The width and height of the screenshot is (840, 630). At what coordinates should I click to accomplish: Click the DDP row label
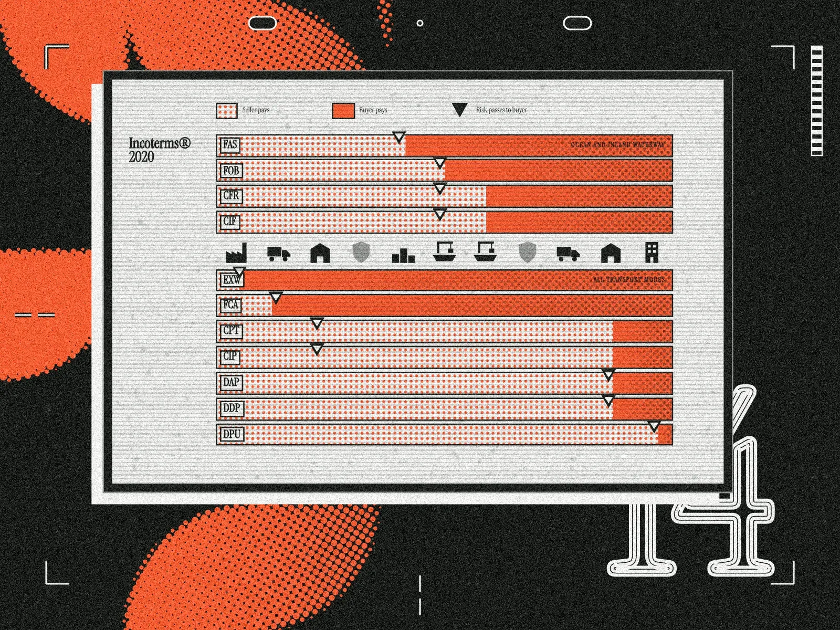tap(231, 408)
